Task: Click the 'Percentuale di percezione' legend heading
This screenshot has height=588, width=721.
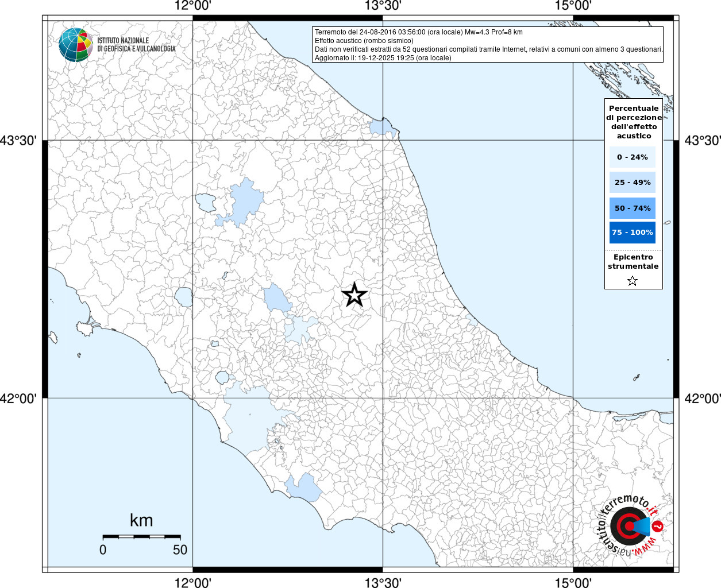Action: click(634, 122)
